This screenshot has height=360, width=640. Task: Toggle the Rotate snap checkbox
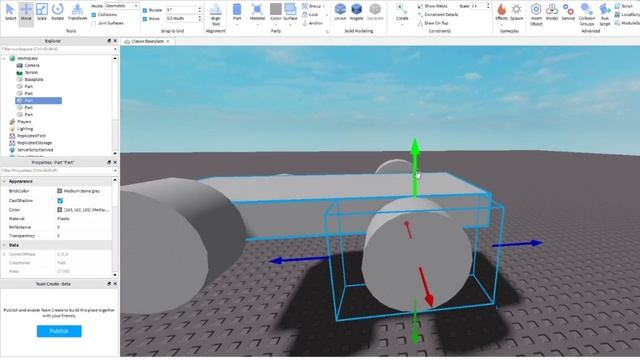[x=145, y=10]
